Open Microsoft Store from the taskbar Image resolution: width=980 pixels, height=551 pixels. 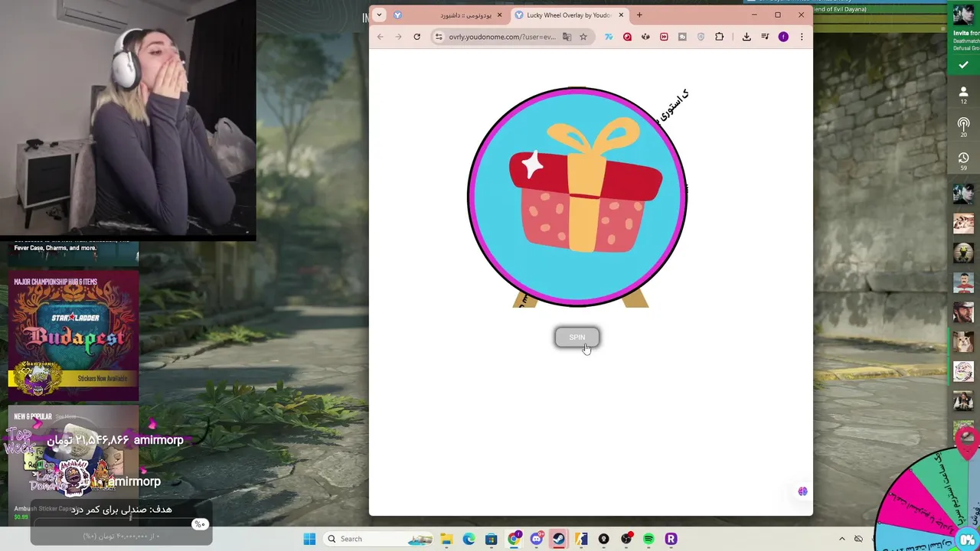coord(491,539)
